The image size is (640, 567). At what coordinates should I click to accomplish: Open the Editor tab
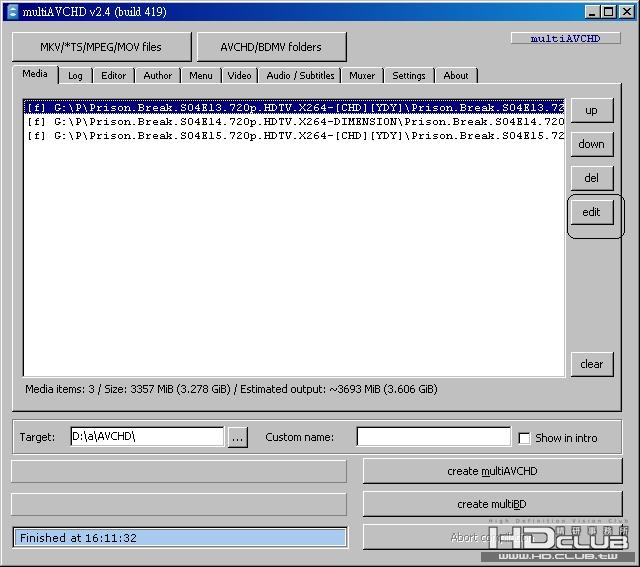click(x=113, y=76)
